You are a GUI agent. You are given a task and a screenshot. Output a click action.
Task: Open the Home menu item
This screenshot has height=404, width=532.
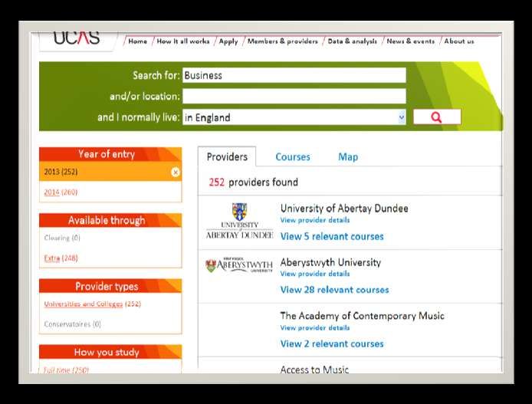137,41
